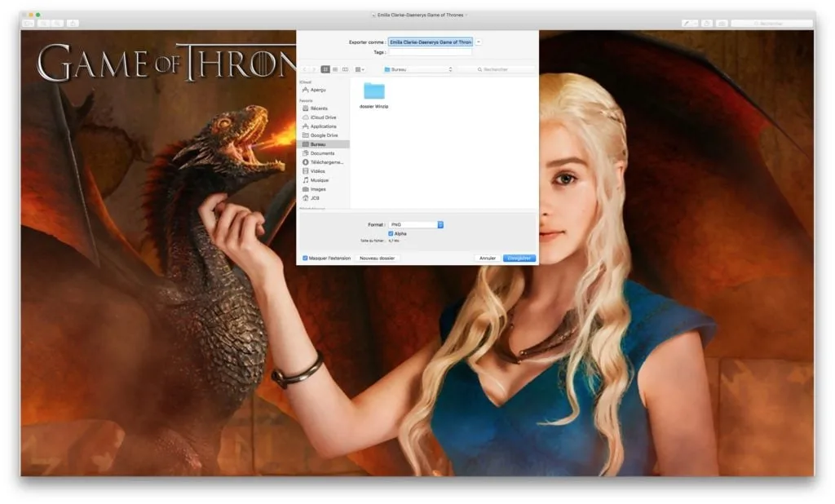Click Annuler to cancel export
Screen dimensions: 835x504
[488, 258]
